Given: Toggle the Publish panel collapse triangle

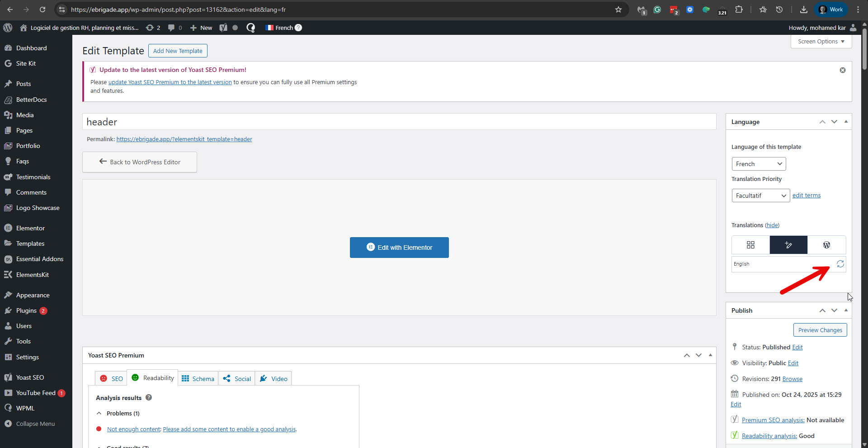Looking at the screenshot, I should (846, 310).
